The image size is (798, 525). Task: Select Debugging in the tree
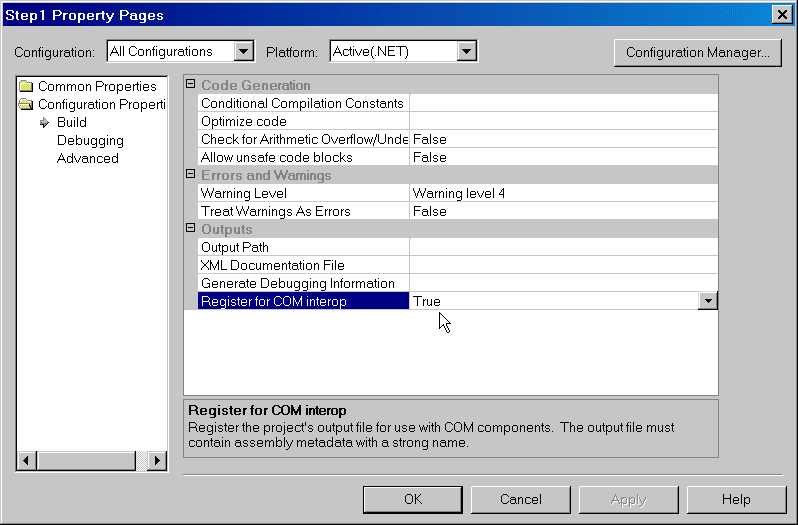click(x=90, y=141)
